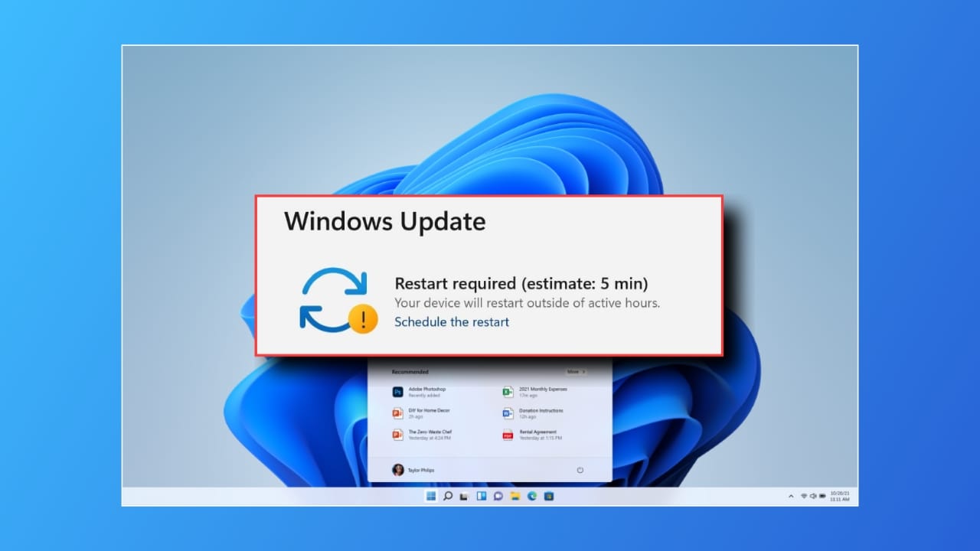Open the Widgets panel icon in taskbar
This screenshot has height=551, width=980.
(482, 496)
